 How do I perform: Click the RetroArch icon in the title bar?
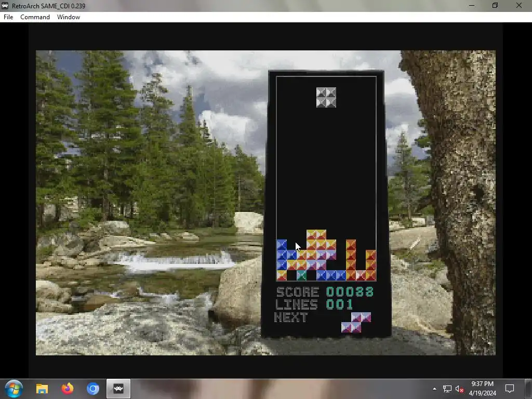point(5,6)
